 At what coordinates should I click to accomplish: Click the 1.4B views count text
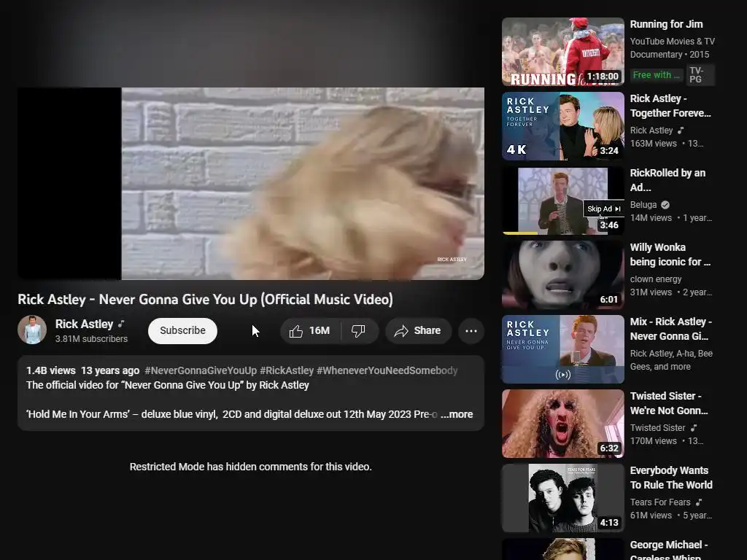50,370
